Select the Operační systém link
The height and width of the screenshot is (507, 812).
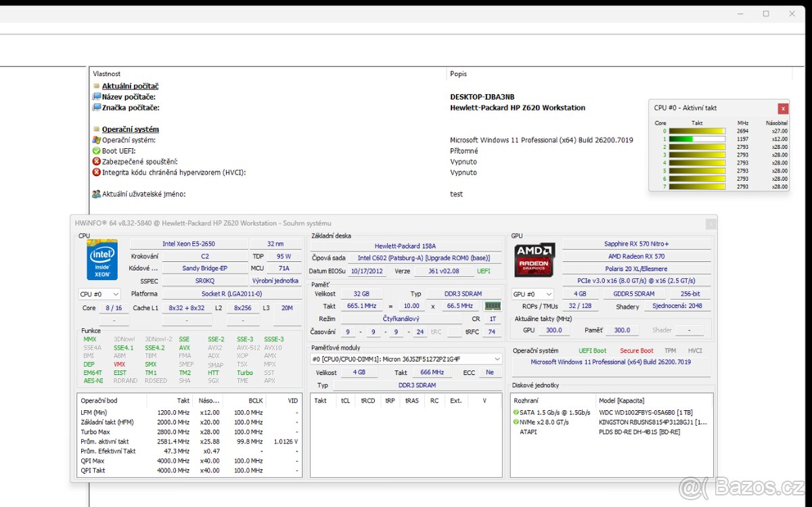pyautogui.click(x=130, y=129)
